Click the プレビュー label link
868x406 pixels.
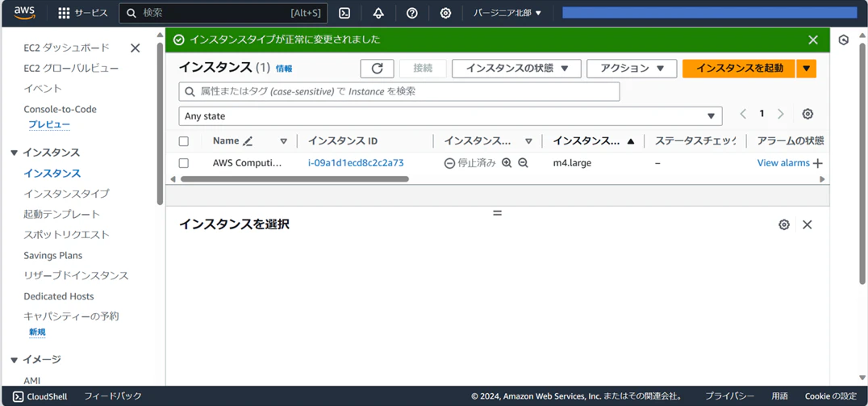(49, 124)
